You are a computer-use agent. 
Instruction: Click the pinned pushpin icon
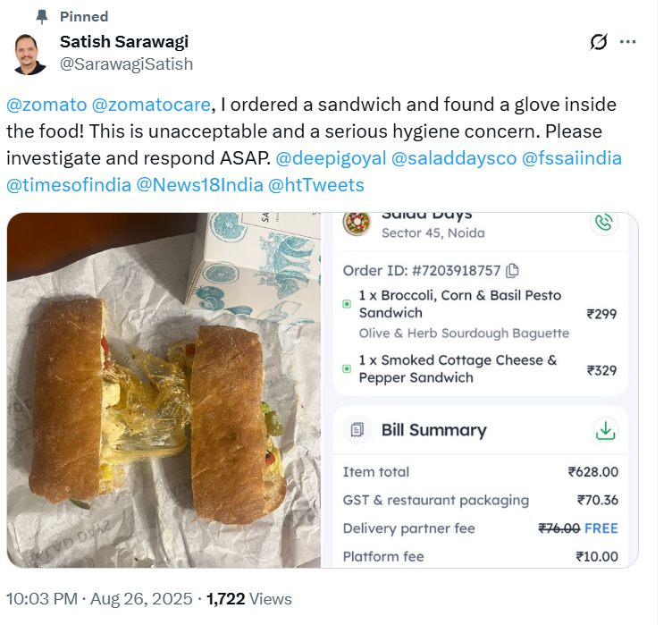[x=41, y=16]
